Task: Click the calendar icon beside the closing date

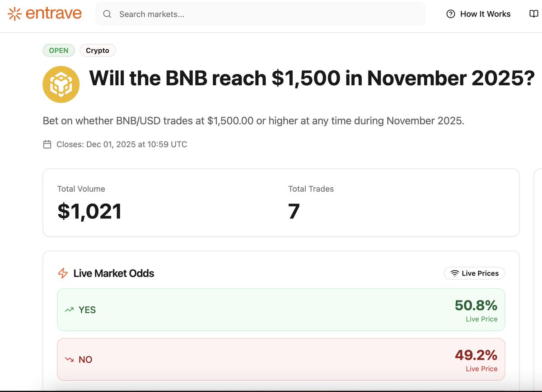Action: pyautogui.click(x=47, y=145)
